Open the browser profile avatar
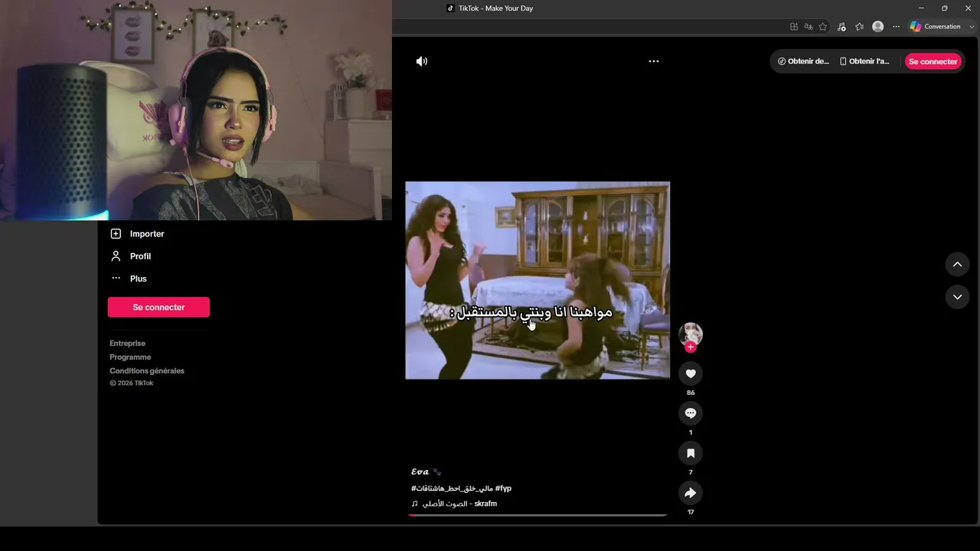The image size is (980, 551). (878, 27)
